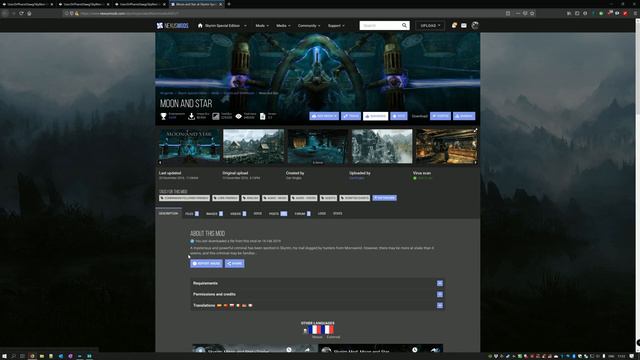640x360 pixels.
Task: Reload the page in browser toolbar
Action: tap(21, 13)
